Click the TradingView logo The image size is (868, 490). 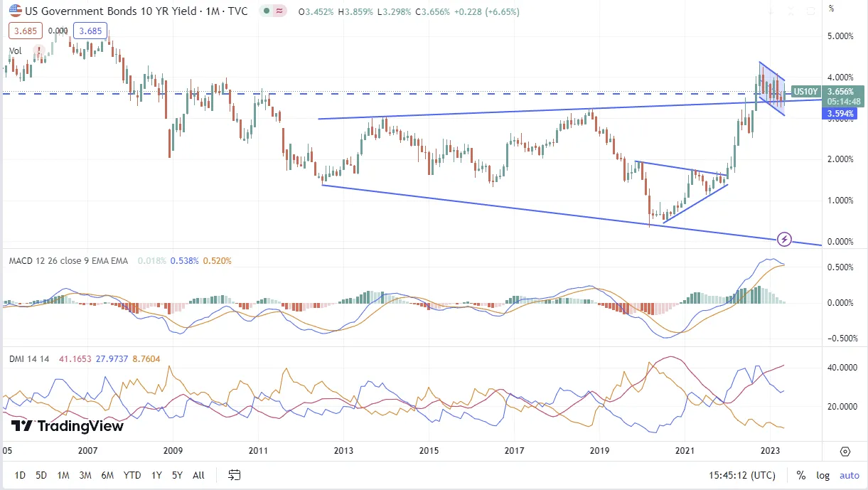pos(68,426)
